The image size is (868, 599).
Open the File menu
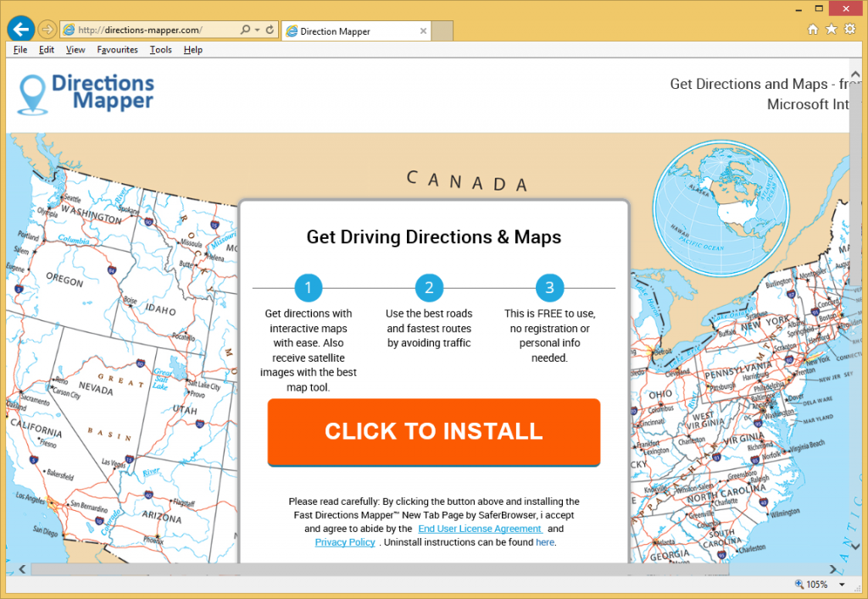(x=20, y=50)
